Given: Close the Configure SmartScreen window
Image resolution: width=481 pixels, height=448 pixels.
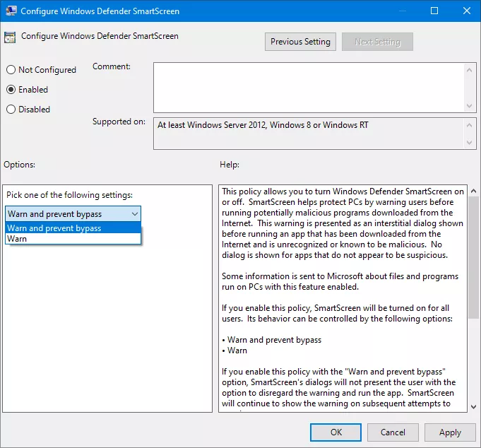Looking at the screenshot, I should coord(467,11).
